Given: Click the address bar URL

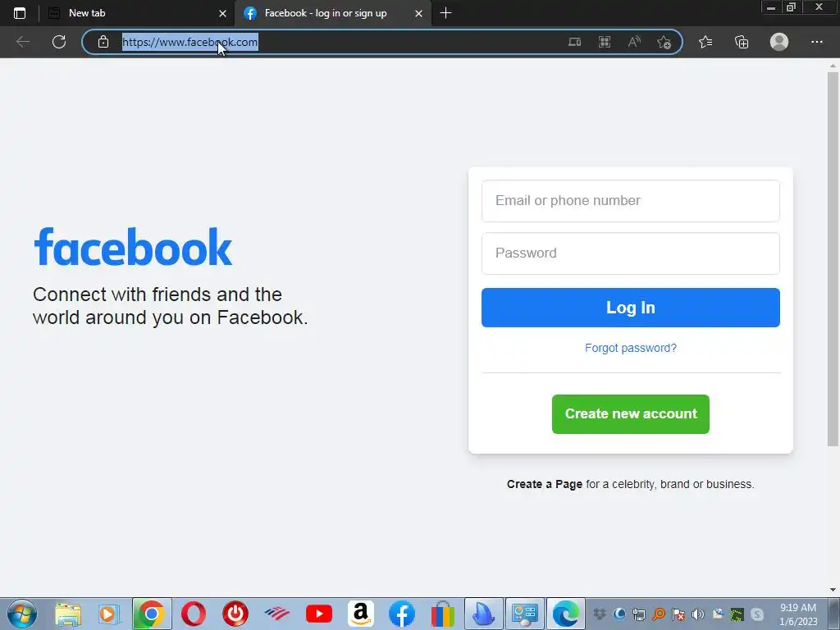Looking at the screenshot, I should tap(189, 42).
